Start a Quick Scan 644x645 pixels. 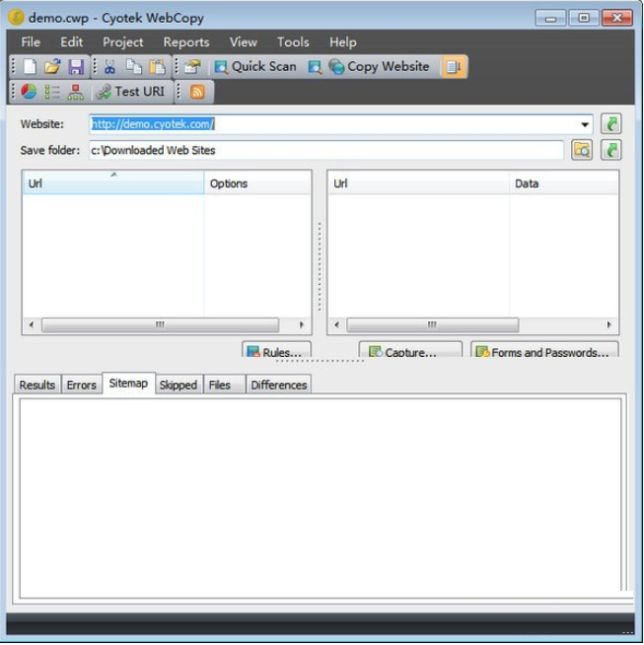pyautogui.click(x=254, y=67)
